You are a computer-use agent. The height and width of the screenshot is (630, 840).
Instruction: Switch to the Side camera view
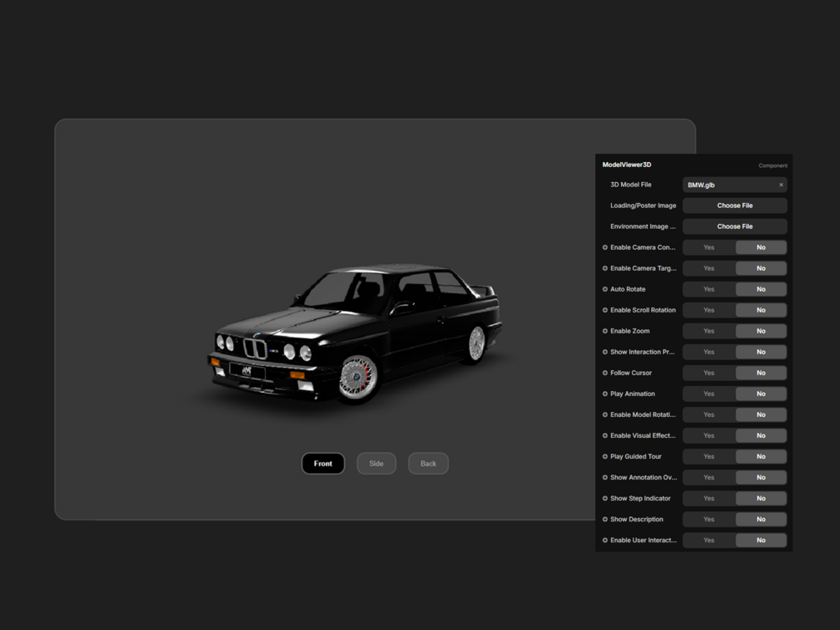tap(376, 464)
